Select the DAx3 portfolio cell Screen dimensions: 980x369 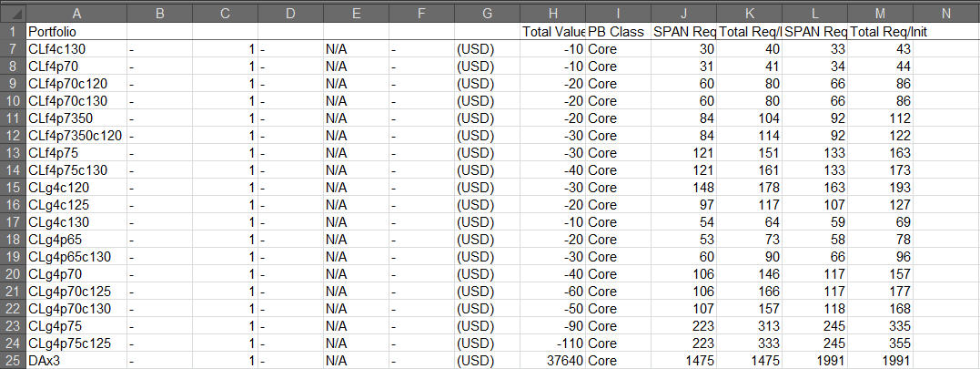pyautogui.click(x=76, y=361)
